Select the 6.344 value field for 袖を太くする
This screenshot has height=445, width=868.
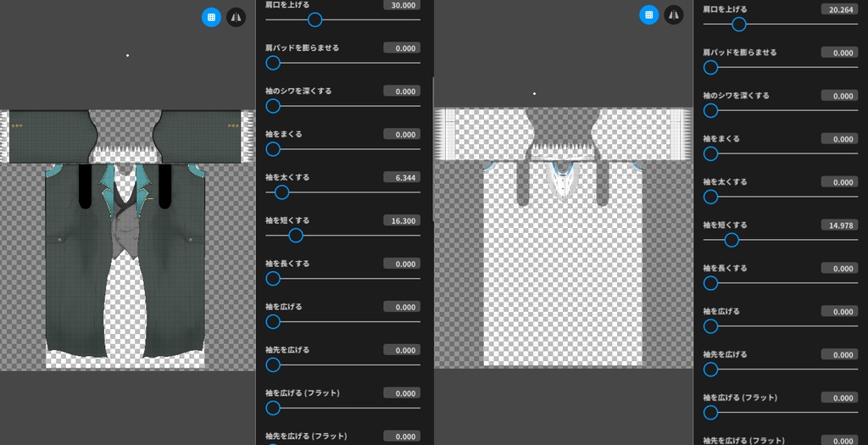click(402, 177)
